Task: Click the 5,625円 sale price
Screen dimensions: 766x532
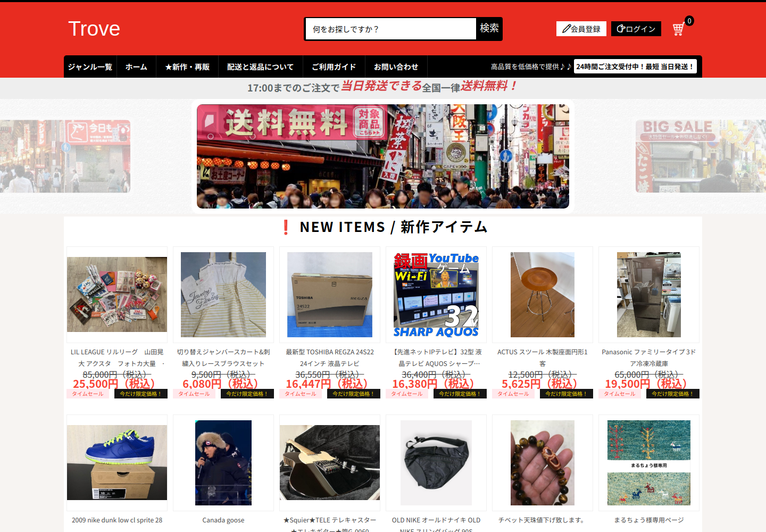Action: click(543, 384)
